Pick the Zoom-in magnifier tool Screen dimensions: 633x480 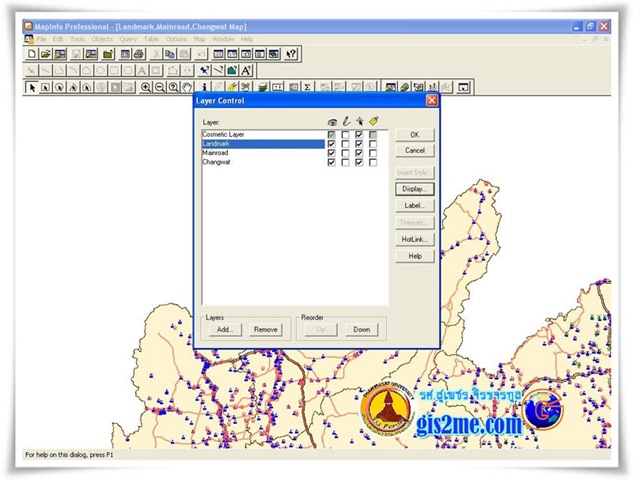pyautogui.click(x=146, y=87)
